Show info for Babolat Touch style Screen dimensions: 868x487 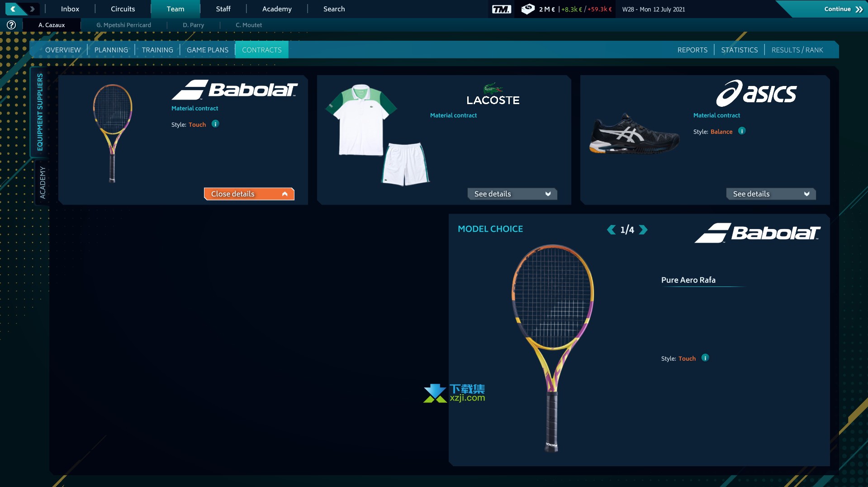pyautogui.click(x=215, y=124)
